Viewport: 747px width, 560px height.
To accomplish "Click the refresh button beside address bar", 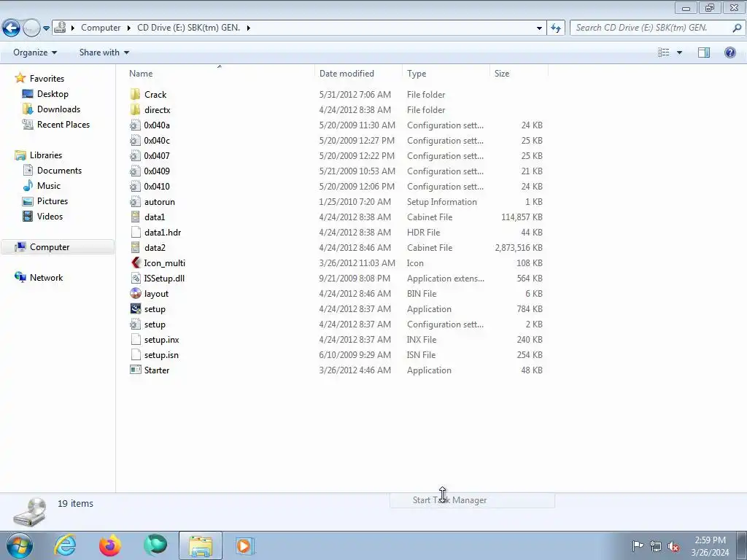I will [x=555, y=28].
